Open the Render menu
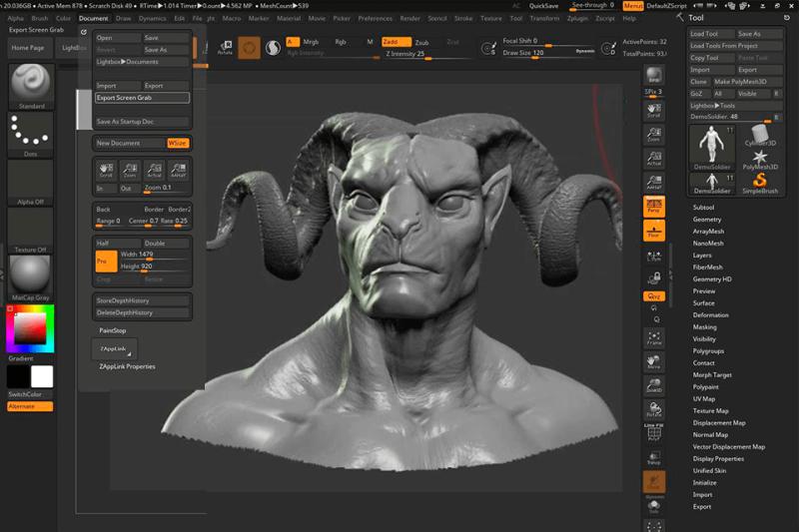799x532 pixels. tap(409, 18)
